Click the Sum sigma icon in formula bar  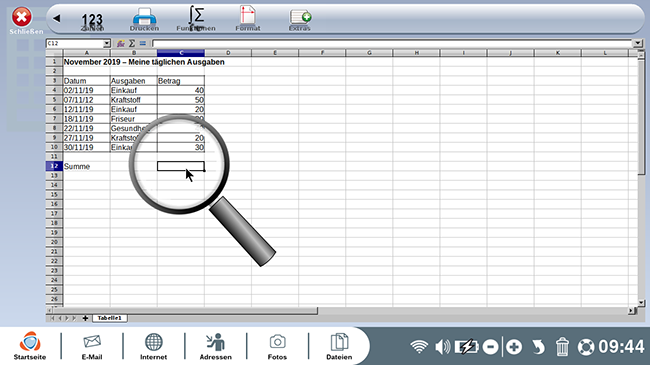[x=132, y=44]
